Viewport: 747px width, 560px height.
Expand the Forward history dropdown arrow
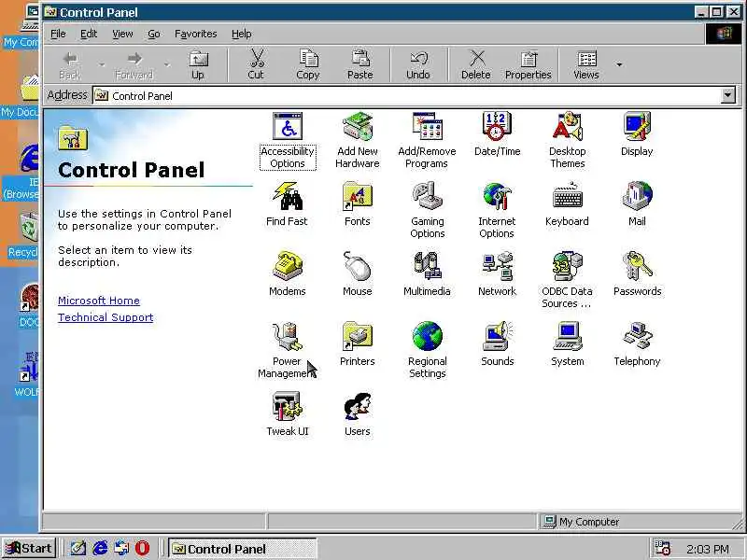(x=167, y=64)
